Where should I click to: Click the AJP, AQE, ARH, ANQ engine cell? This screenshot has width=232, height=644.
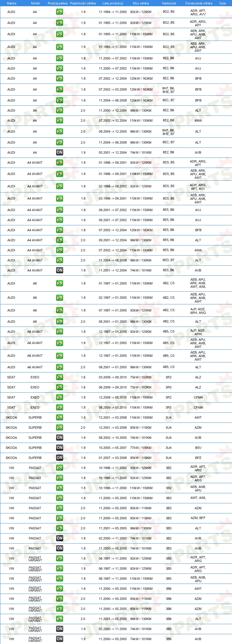pos(198,311)
